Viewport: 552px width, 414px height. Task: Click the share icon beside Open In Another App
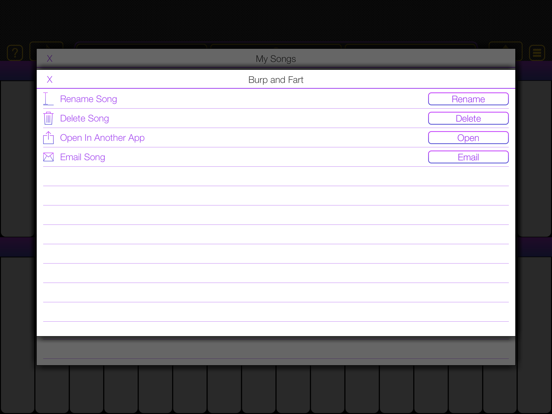point(48,137)
